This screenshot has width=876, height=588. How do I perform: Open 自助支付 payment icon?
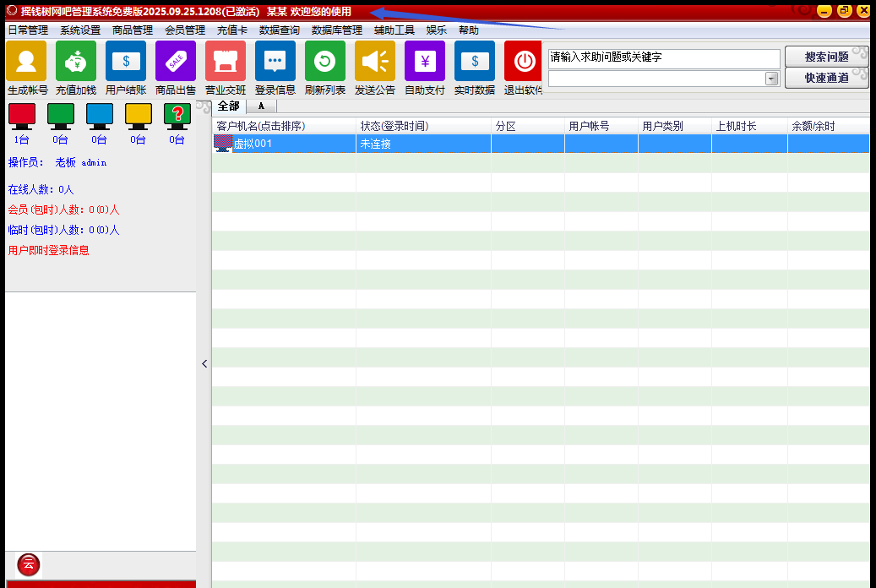(425, 62)
